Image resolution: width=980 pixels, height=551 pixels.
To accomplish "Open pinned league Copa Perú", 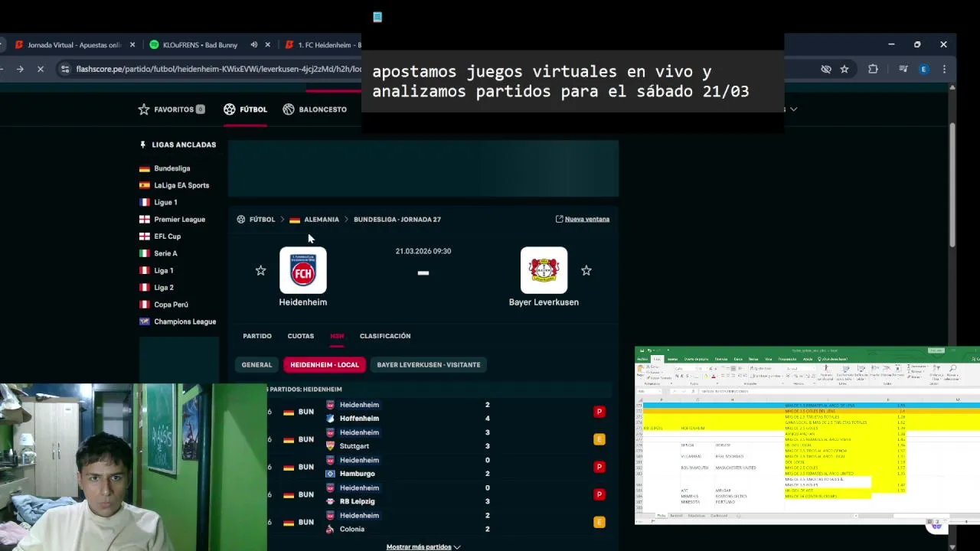I will (x=171, y=305).
